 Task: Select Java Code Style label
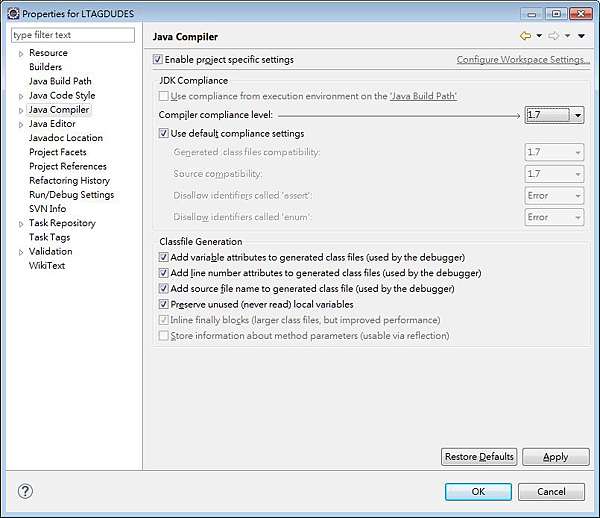[x=62, y=95]
